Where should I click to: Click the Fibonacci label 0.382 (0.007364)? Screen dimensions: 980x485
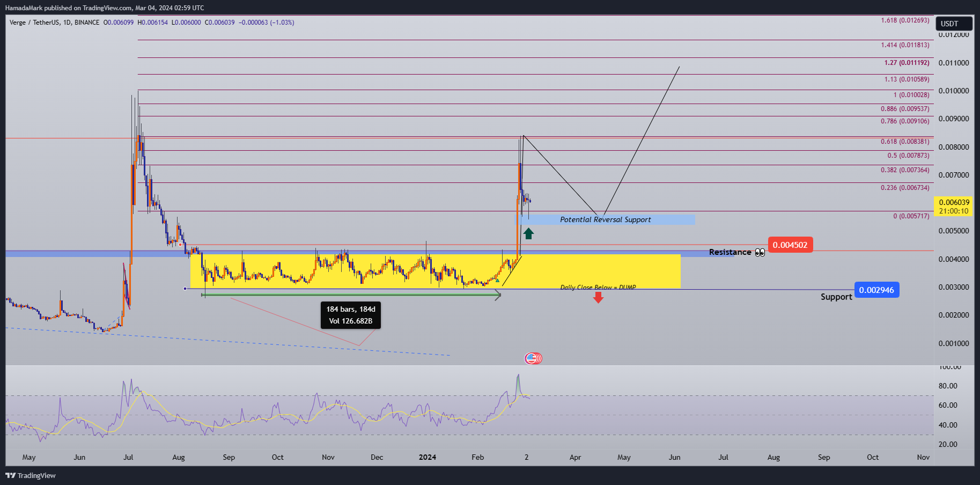click(x=905, y=170)
